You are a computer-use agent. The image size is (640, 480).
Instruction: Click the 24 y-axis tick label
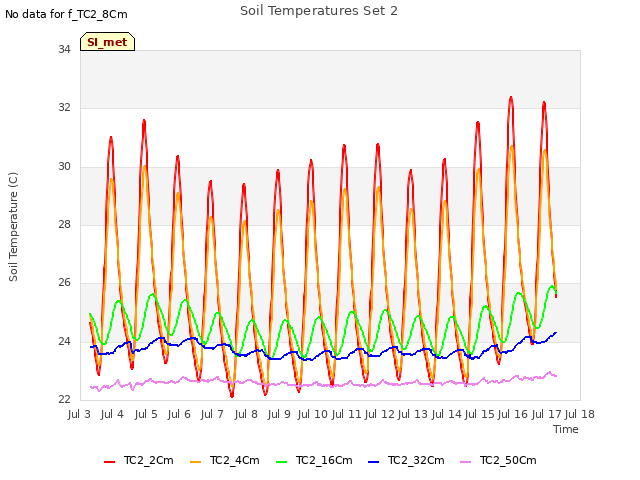point(64,341)
